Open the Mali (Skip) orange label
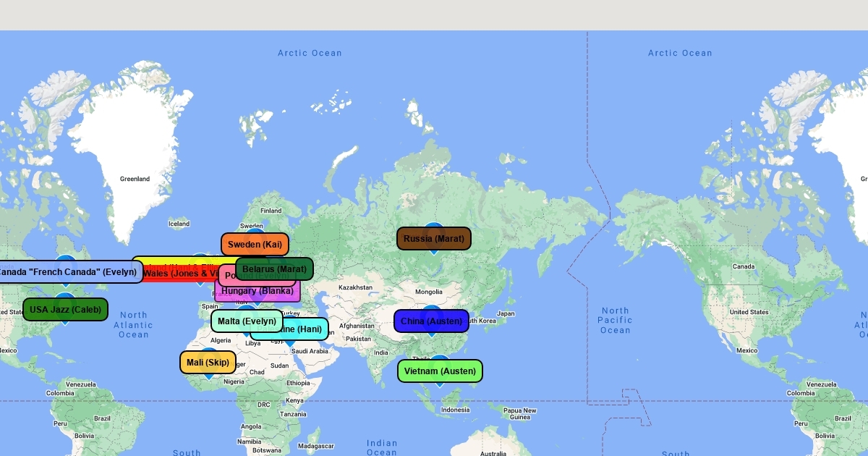This screenshot has width=868, height=456. 208,363
